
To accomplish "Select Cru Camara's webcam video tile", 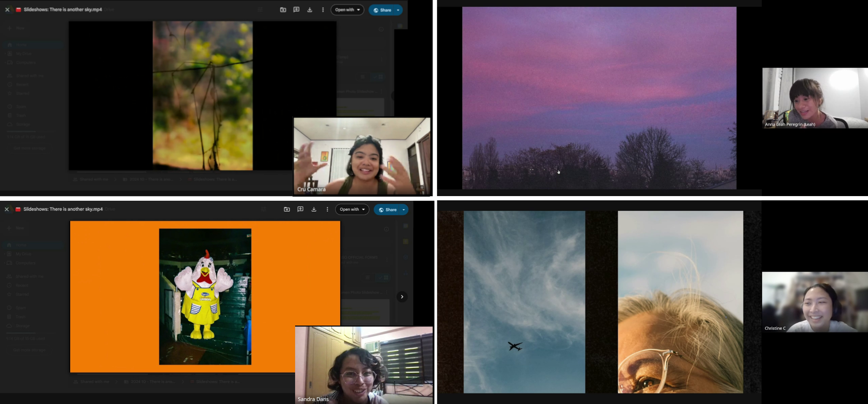I will coord(362,156).
